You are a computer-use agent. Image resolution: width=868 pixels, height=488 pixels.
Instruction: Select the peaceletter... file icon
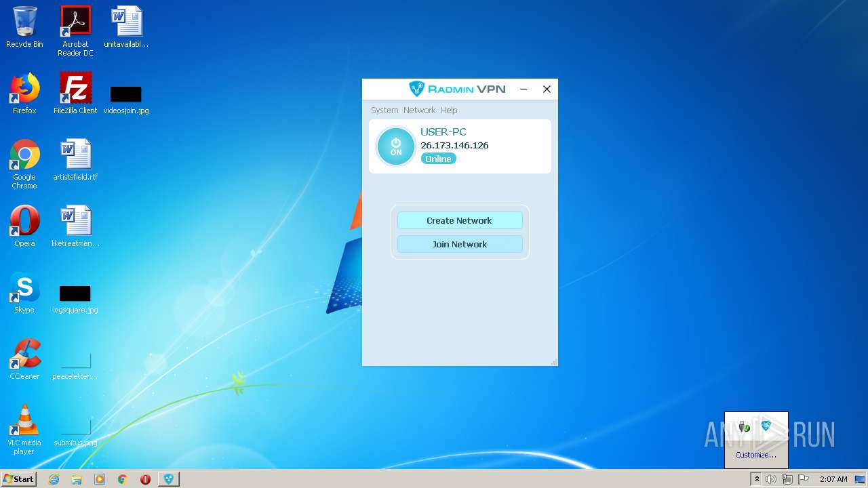click(75, 365)
